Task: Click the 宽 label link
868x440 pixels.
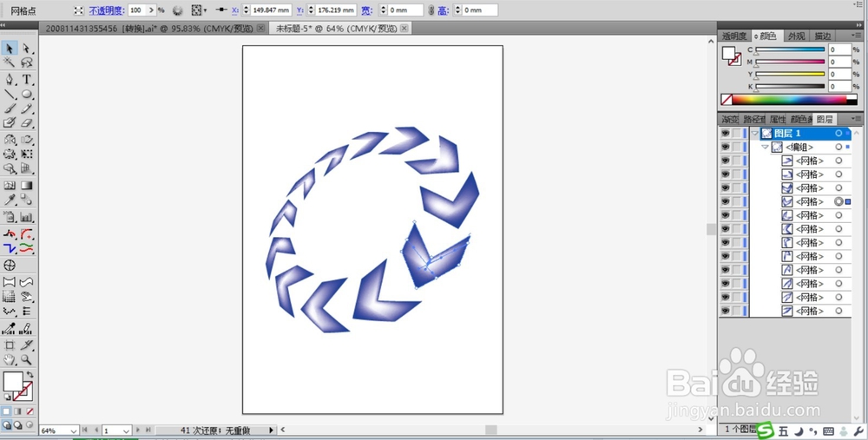Action: tap(366, 10)
